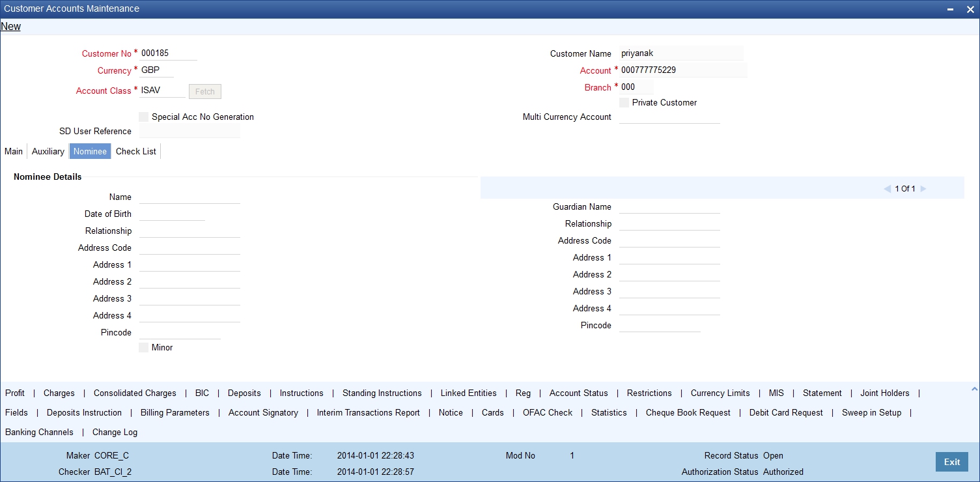Click the Account number field
980x482 pixels.
click(x=683, y=70)
